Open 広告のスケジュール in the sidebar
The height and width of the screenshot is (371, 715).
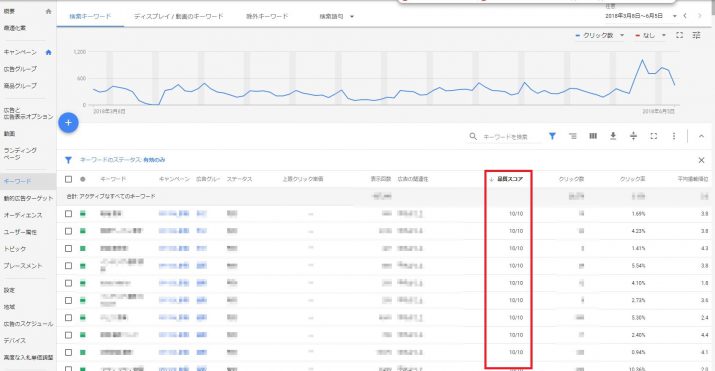pos(28,324)
